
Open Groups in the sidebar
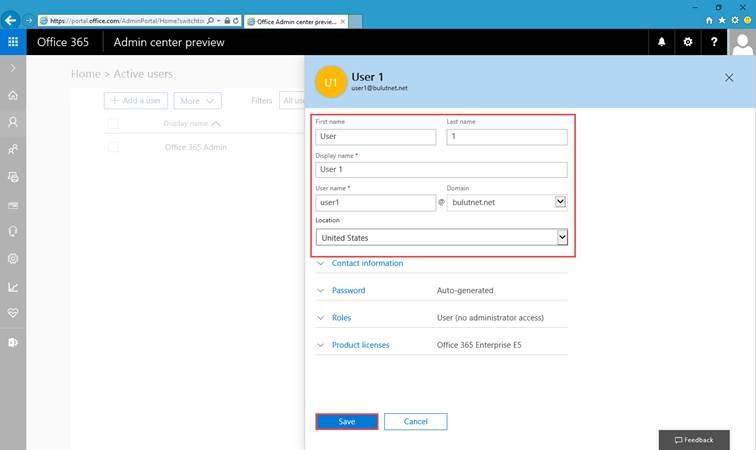pyautogui.click(x=13, y=149)
